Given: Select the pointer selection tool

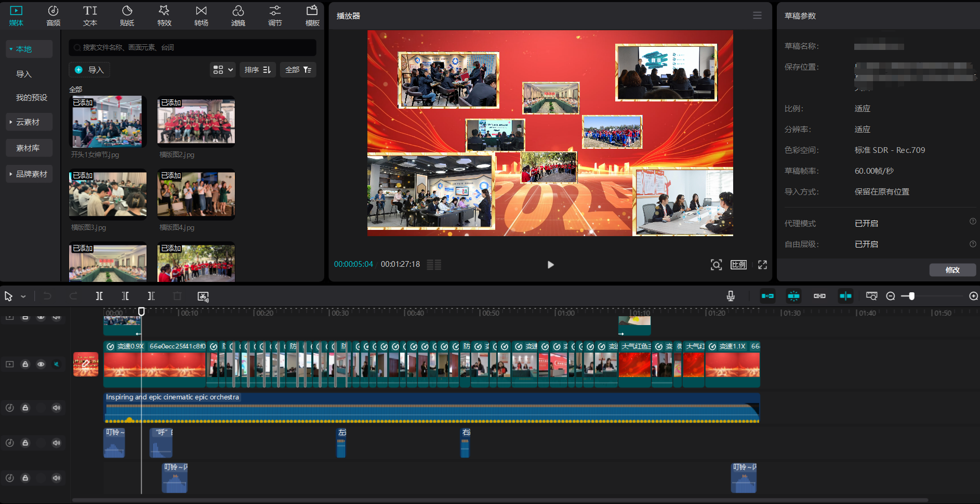Looking at the screenshot, I should [x=8, y=296].
